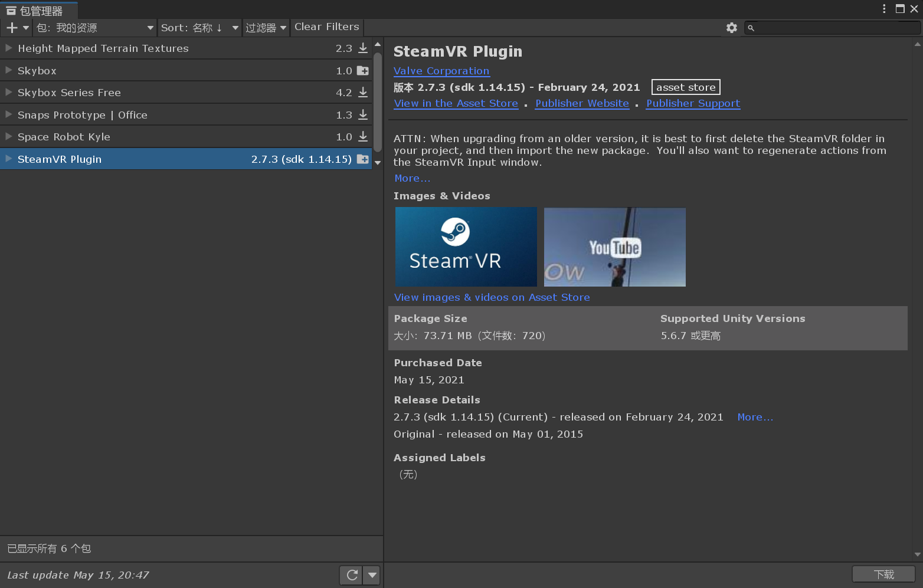Open the Sort: 名称 dropdown
Image resolution: width=923 pixels, height=588 pixels.
coord(199,27)
